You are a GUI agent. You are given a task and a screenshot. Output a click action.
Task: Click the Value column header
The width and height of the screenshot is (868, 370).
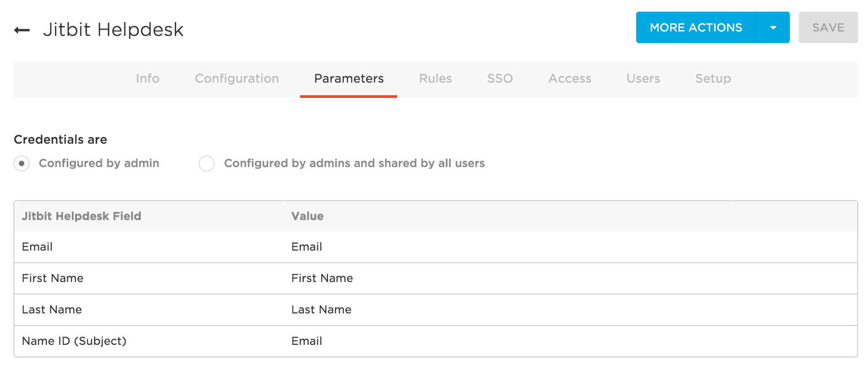307,216
